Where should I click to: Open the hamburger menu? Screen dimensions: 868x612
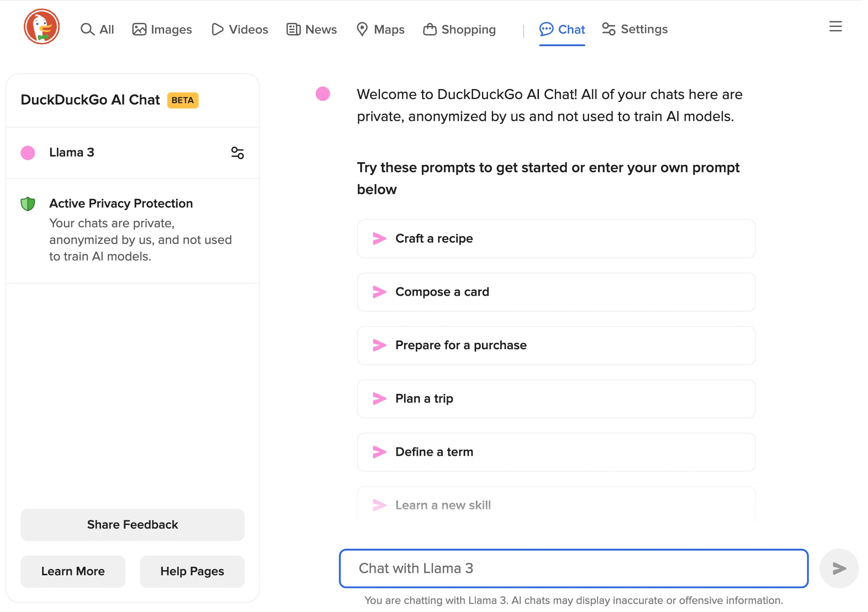coord(835,26)
